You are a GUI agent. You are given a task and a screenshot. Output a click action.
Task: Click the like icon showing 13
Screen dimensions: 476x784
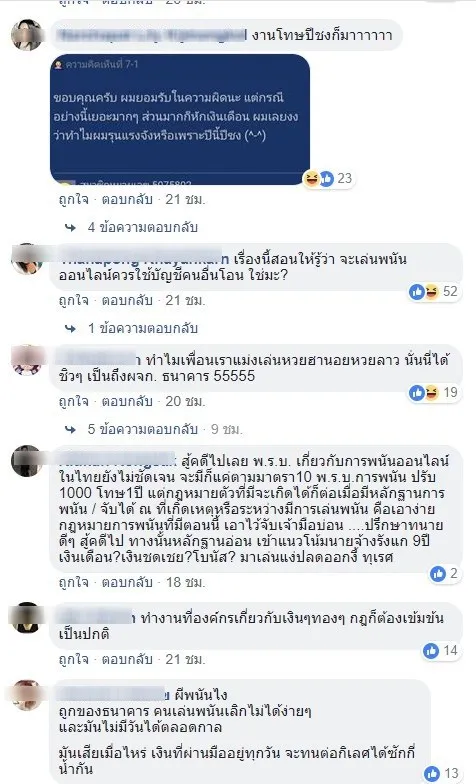[432, 774]
